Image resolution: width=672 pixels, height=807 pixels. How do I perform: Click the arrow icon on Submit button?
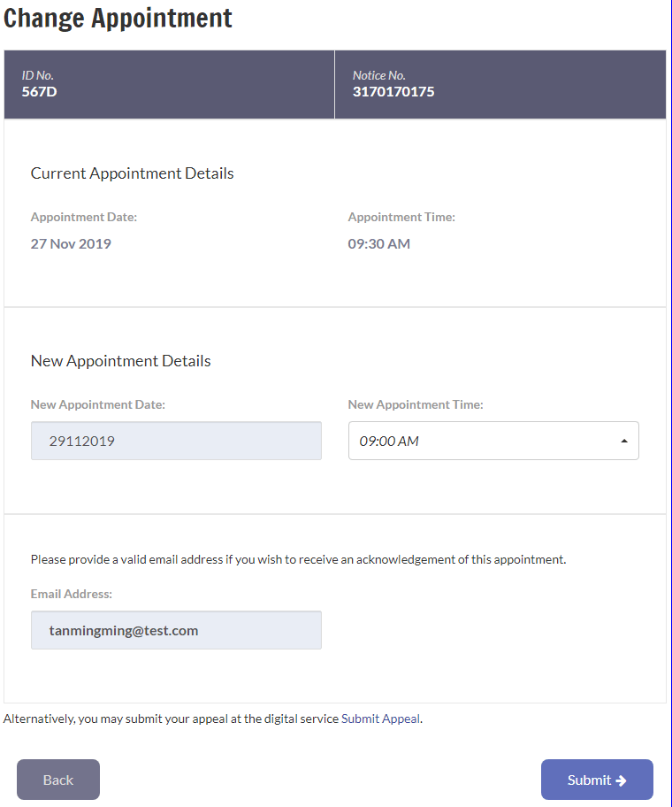click(x=620, y=780)
